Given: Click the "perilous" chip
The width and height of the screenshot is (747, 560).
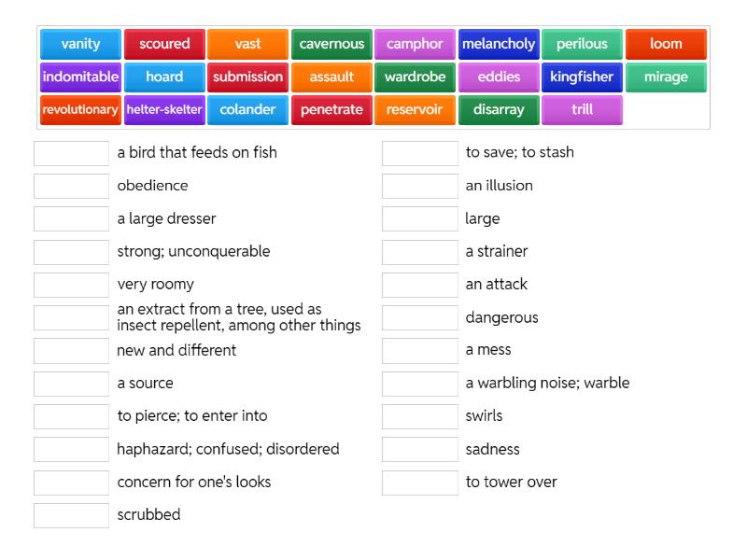Looking at the screenshot, I should 582,44.
